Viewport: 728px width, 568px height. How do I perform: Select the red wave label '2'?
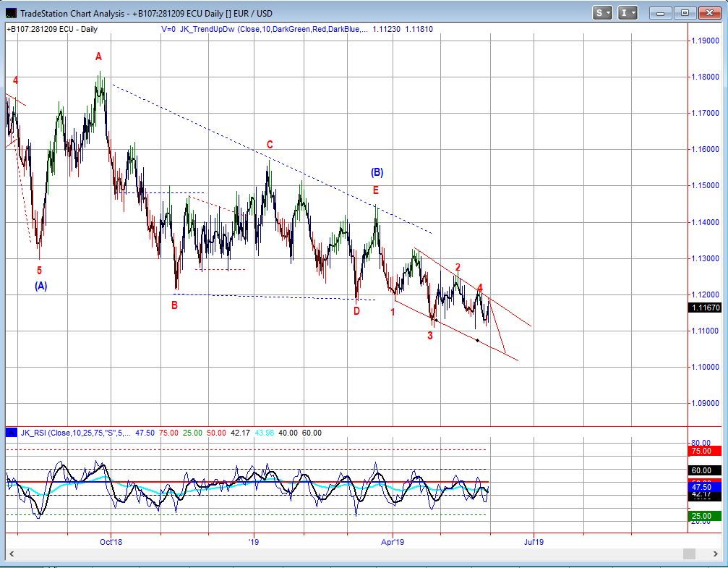tap(458, 267)
